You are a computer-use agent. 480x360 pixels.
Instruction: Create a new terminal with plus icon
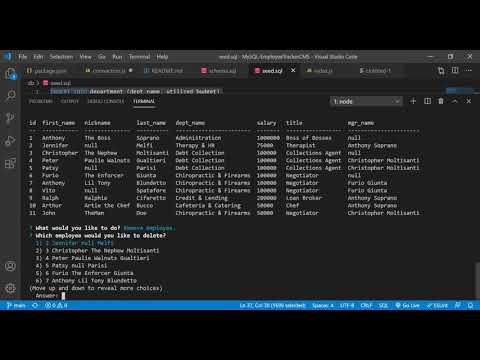pos(413,101)
